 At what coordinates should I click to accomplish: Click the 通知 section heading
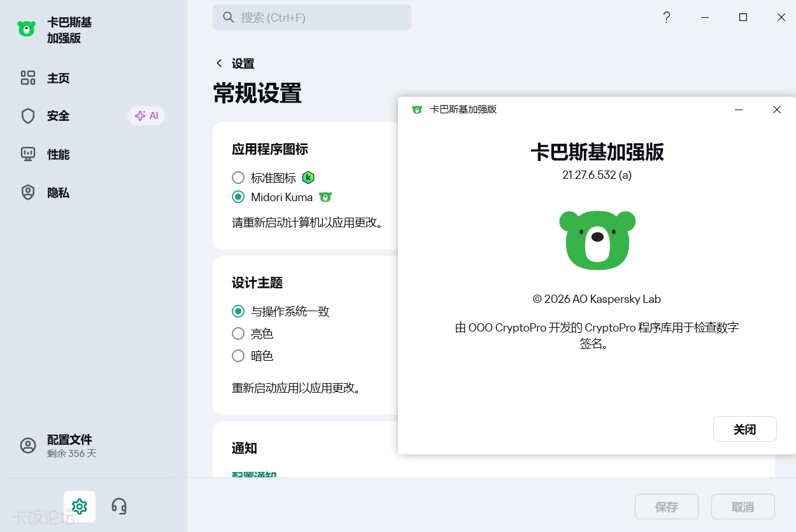pyautogui.click(x=245, y=448)
